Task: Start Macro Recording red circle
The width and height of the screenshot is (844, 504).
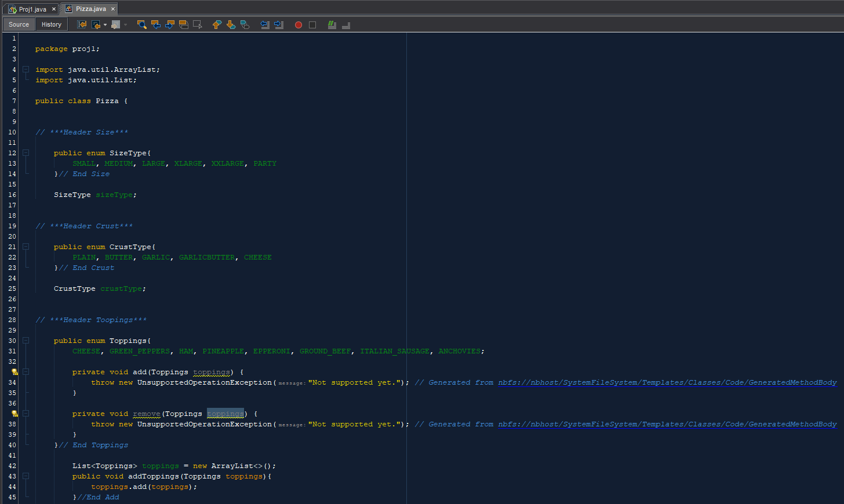Action: 299,25
